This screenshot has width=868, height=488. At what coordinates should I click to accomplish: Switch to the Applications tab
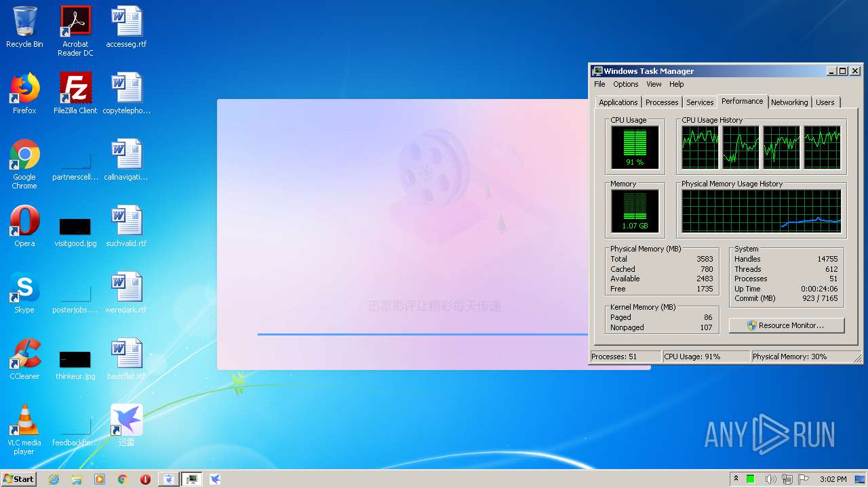click(618, 102)
